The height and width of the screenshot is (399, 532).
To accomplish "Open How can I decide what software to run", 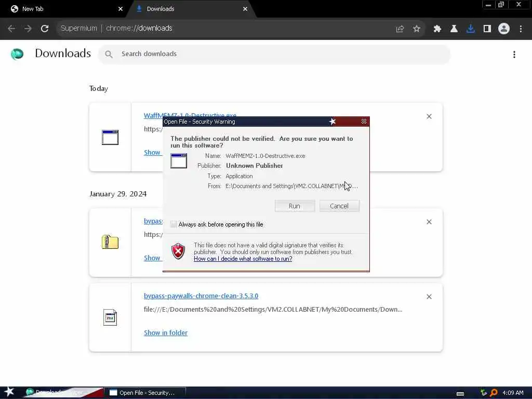I will tap(243, 259).
